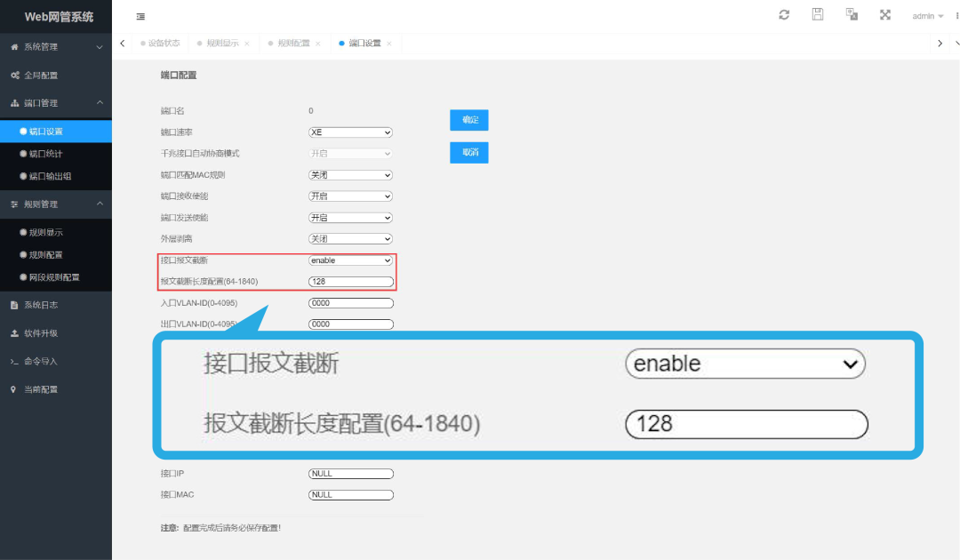Click the 确定 confirm button
This screenshot has width=960, height=560.
coord(468,120)
